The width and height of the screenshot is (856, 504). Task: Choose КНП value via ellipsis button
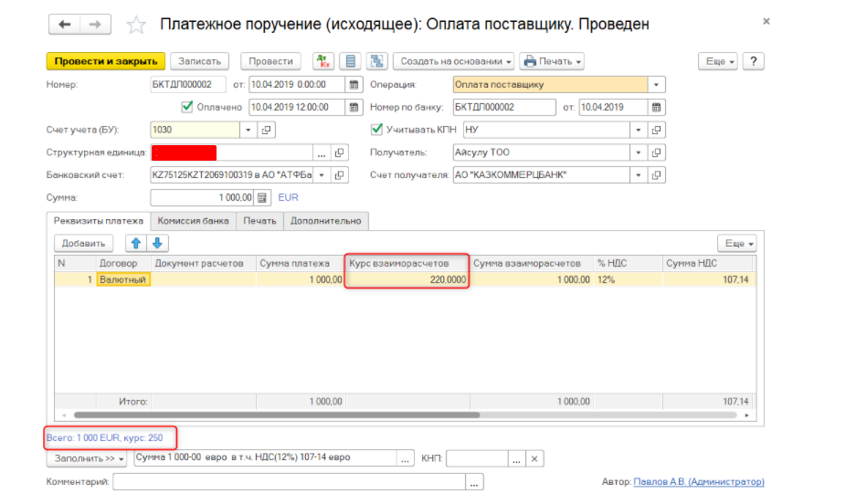pos(516,458)
